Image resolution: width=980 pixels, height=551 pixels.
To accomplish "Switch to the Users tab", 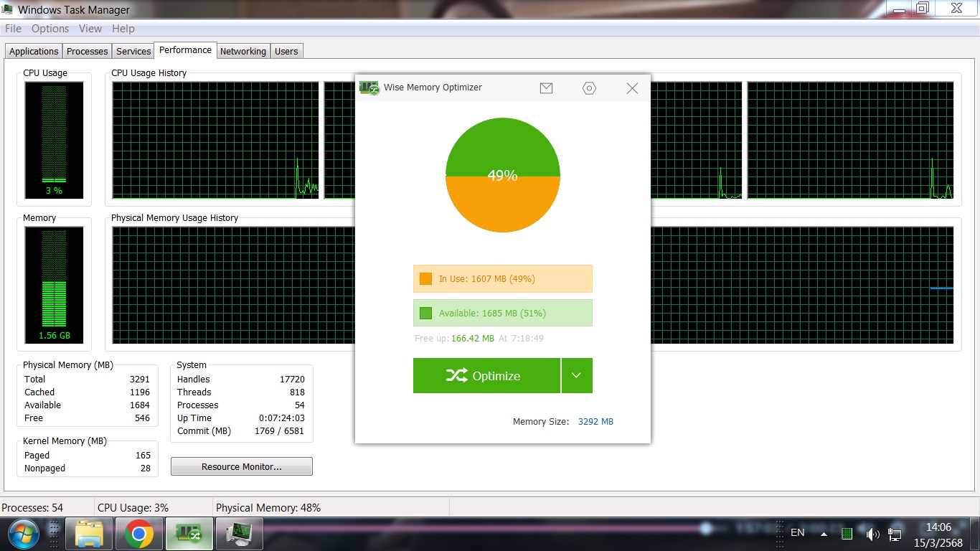I will (x=286, y=51).
